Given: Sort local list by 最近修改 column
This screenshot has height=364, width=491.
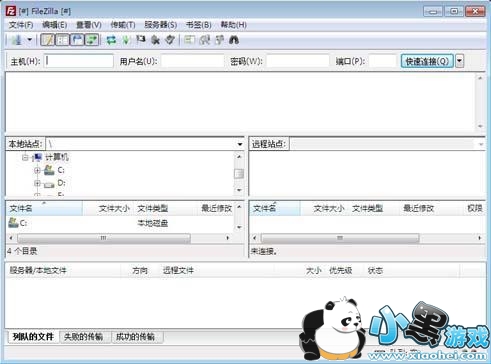Looking at the screenshot, I should [216, 208].
